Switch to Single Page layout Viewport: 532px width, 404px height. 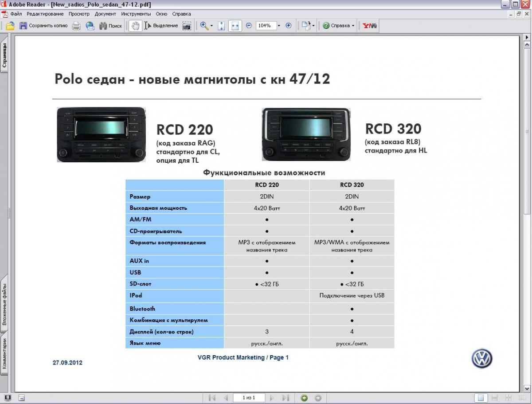[x=481, y=398]
